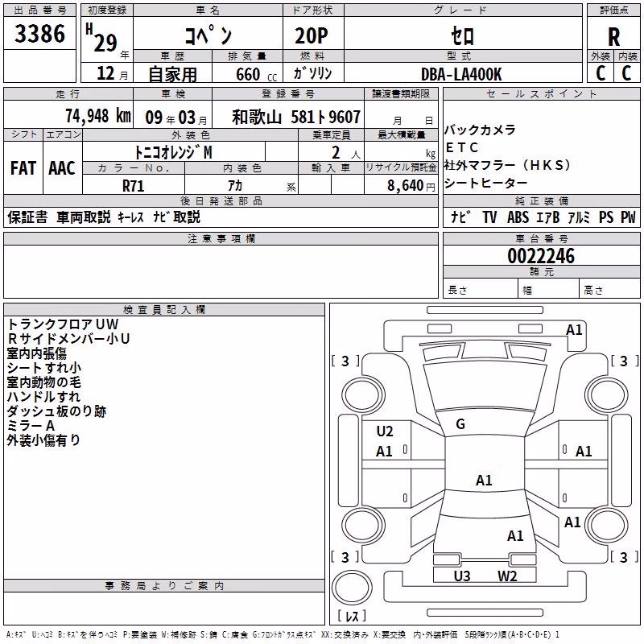Select the sales point バックカメラ
This screenshot has height=644, width=644.
pyautogui.click(x=480, y=130)
